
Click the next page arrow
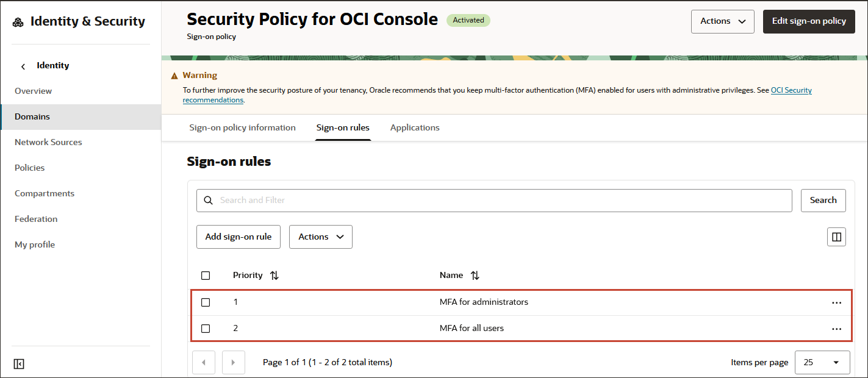coord(234,362)
